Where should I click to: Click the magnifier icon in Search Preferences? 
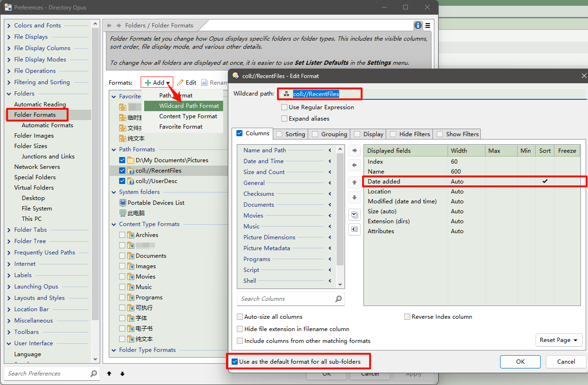[x=94, y=374]
